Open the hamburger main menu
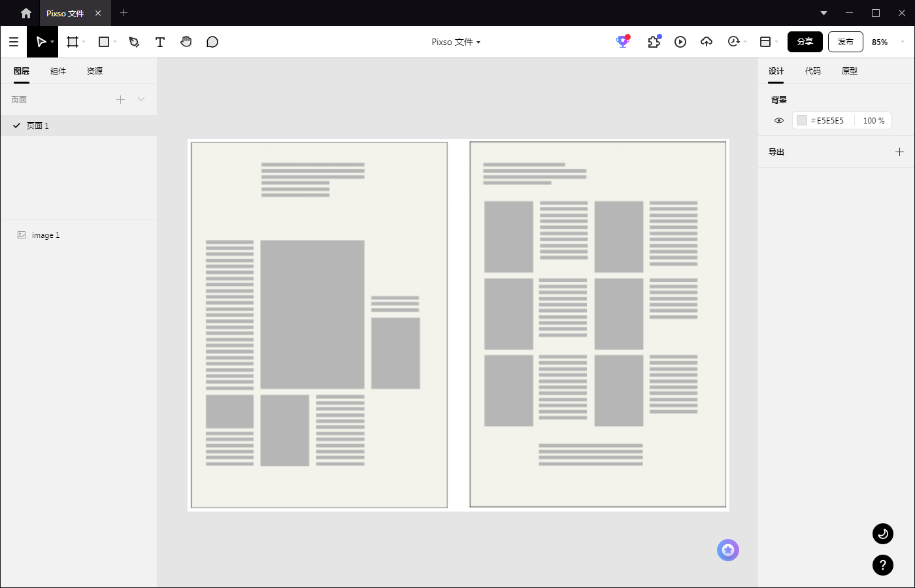The height and width of the screenshot is (588, 915). [x=14, y=42]
